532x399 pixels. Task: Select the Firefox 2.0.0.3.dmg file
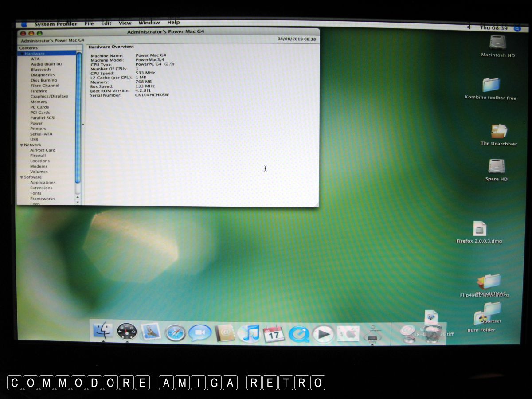tap(479, 229)
